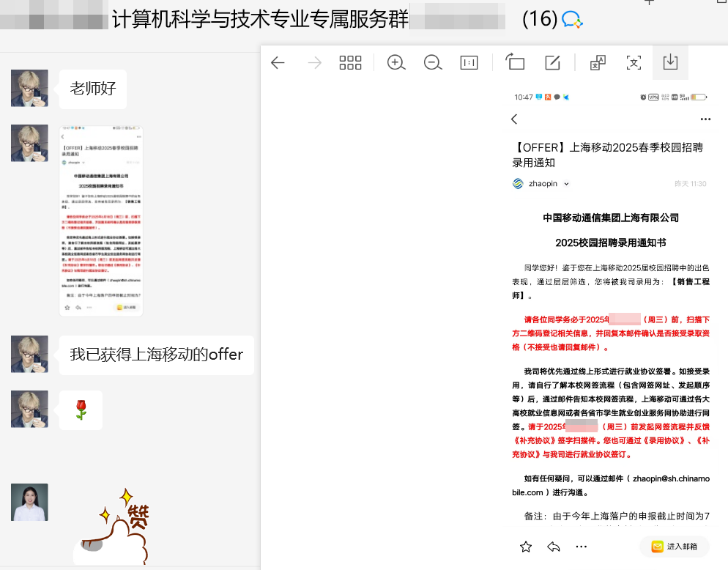This screenshot has width=728, height=570.
Task: Click the group chat AI assistant icon
Action: [572, 20]
